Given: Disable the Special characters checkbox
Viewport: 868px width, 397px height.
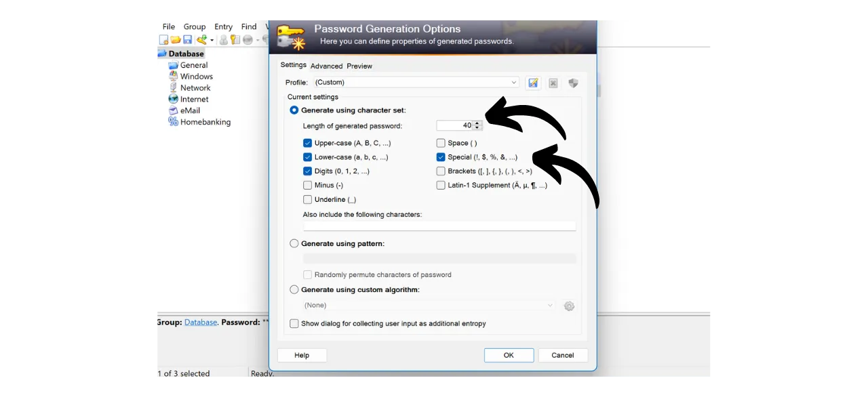Looking at the screenshot, I should click(x=441, y=156).
